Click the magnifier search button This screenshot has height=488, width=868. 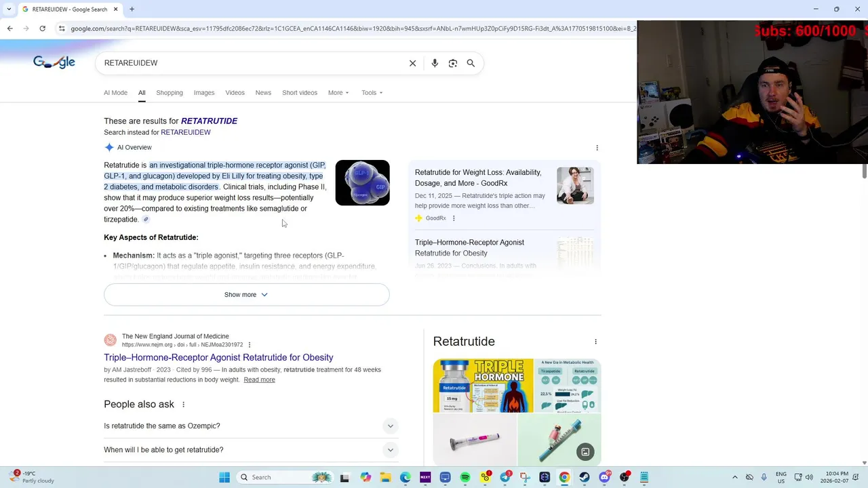pyautogui.click(x=471, y=63)
